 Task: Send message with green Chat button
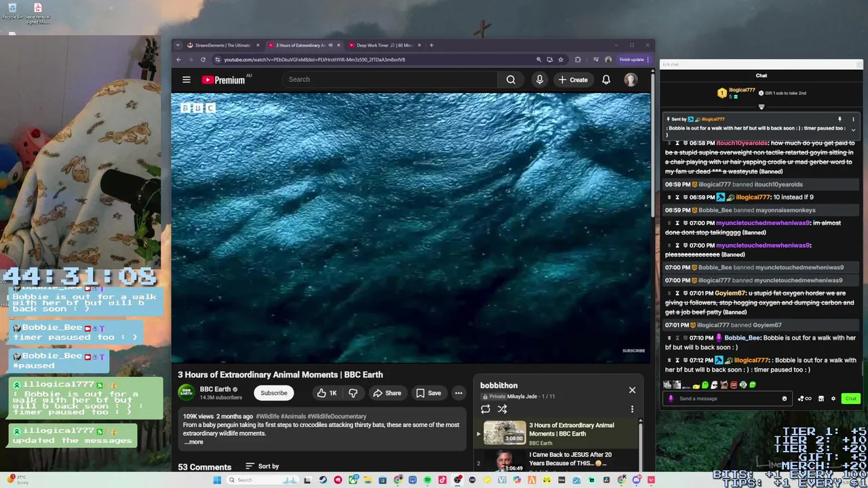click(x=850, y=399)
